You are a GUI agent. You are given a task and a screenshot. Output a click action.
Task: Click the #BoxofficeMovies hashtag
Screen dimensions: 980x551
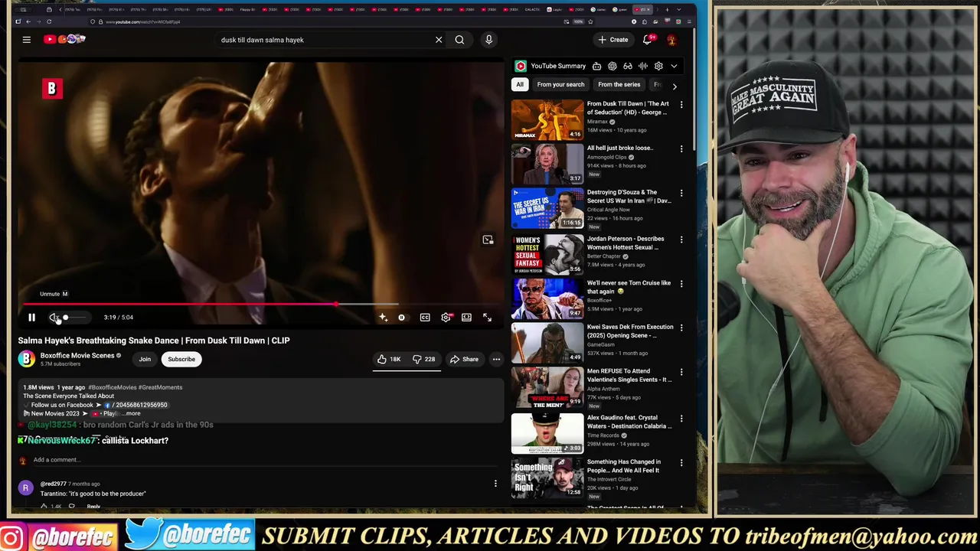point(112,387)
